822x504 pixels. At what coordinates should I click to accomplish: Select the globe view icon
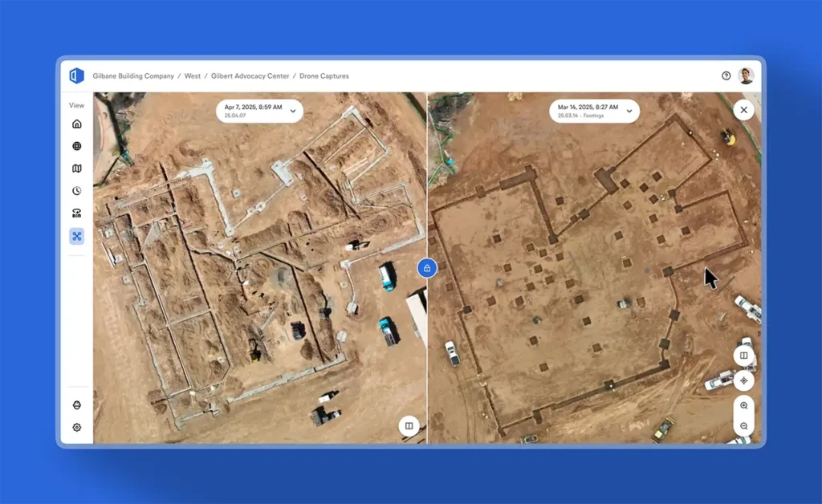76,146
